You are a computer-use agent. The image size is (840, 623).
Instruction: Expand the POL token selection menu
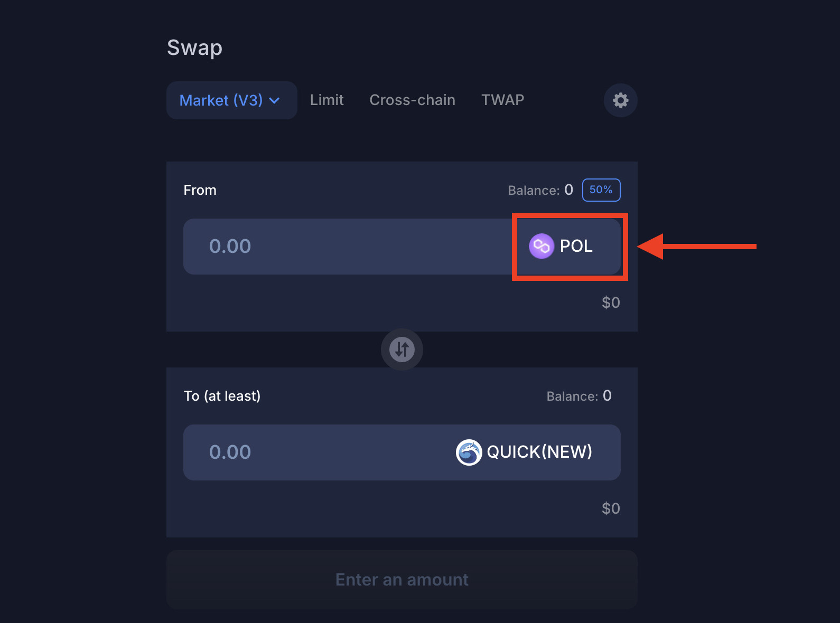[x=569, y=246]
